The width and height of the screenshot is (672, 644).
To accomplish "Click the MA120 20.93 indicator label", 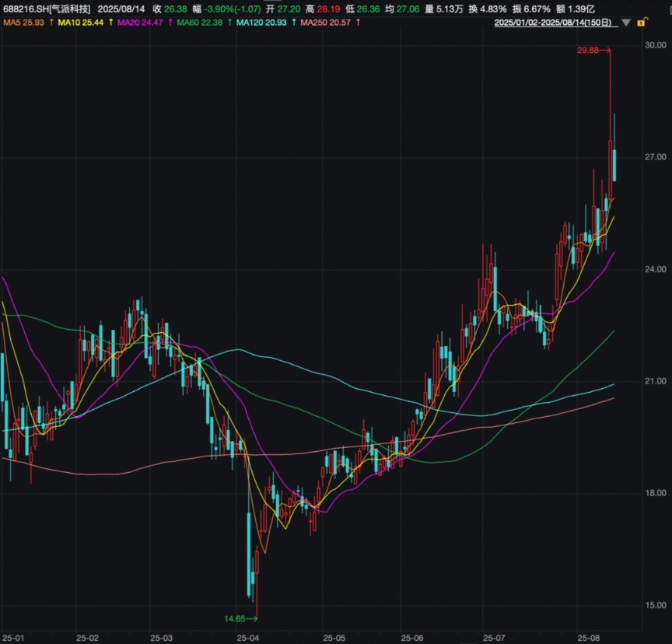I will coord(261,23).
